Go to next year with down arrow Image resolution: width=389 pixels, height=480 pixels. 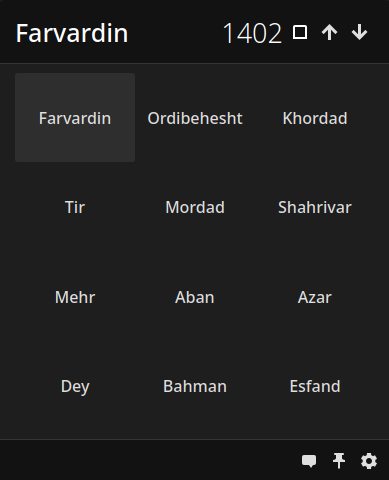point(359,33)
